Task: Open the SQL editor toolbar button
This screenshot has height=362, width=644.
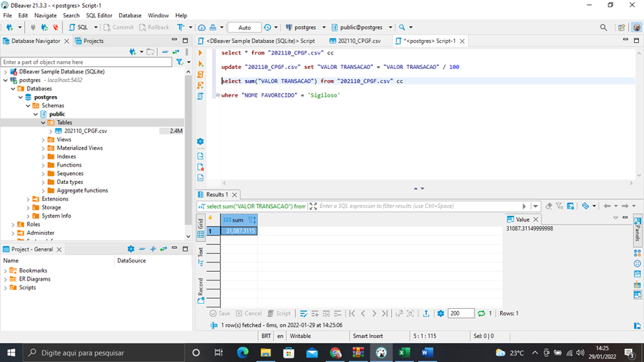Action: (79, 27)
